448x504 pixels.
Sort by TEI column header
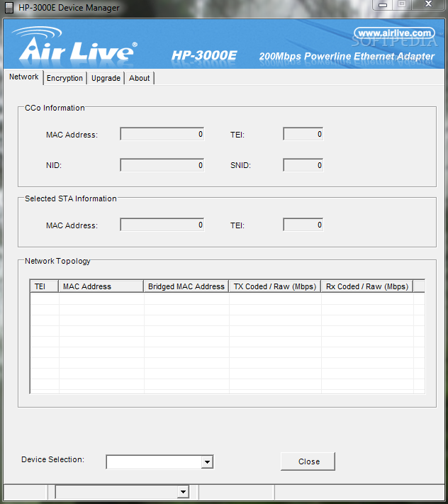(x=44, y=286)
